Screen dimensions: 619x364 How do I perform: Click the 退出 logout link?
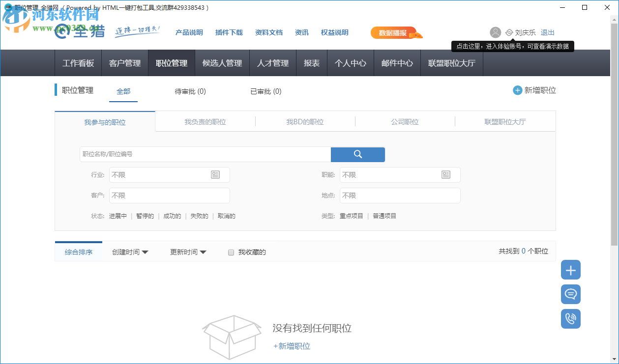coord(547,32)
